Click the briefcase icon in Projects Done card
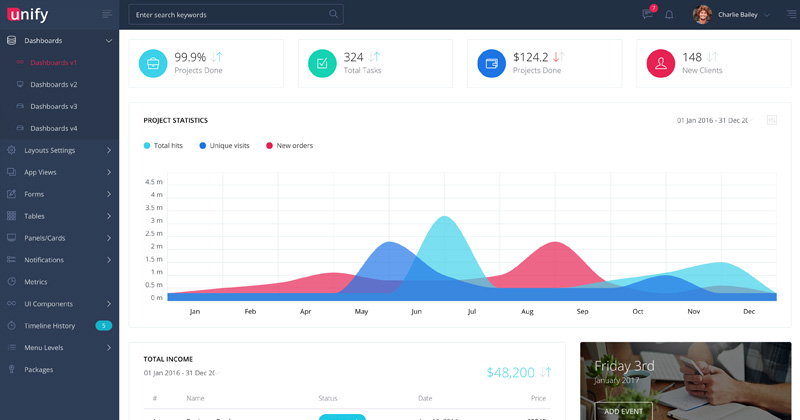 (153, 63)
